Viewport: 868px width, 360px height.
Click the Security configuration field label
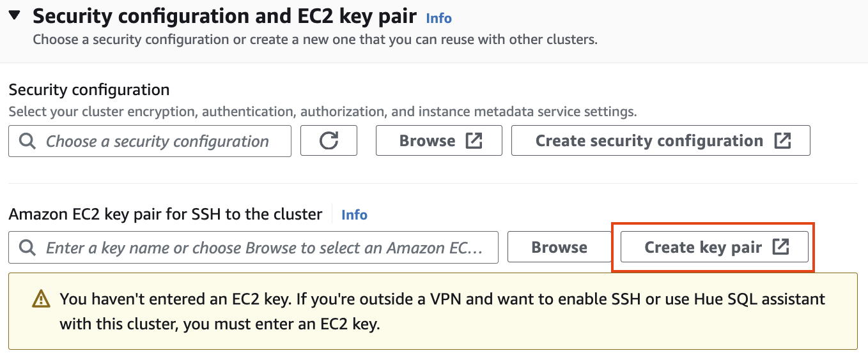(x=89, y=90)
